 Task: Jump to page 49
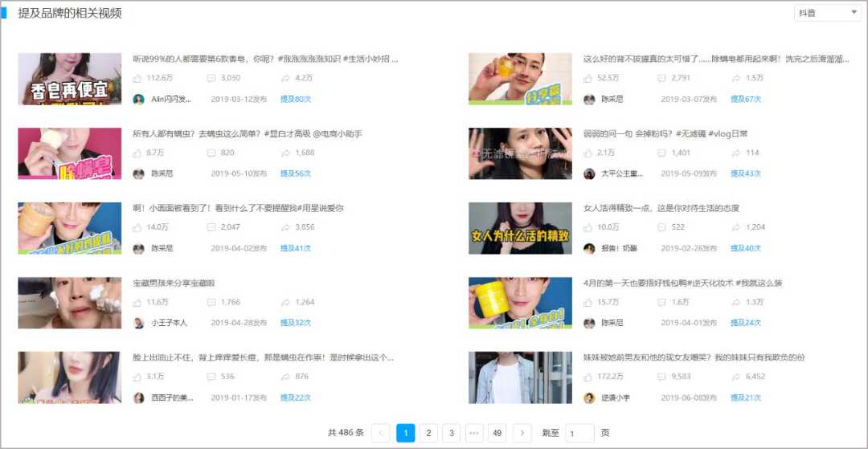pos(497,432)
